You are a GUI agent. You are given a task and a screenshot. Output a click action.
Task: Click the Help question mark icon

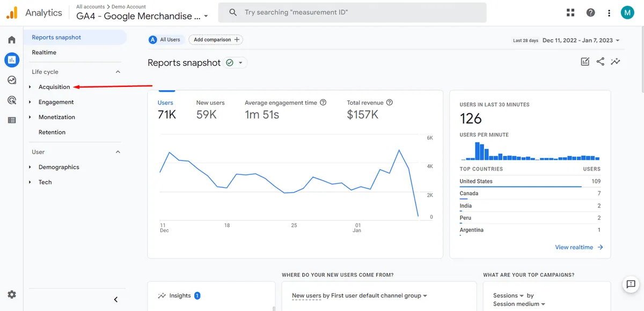tap(591, 12)
